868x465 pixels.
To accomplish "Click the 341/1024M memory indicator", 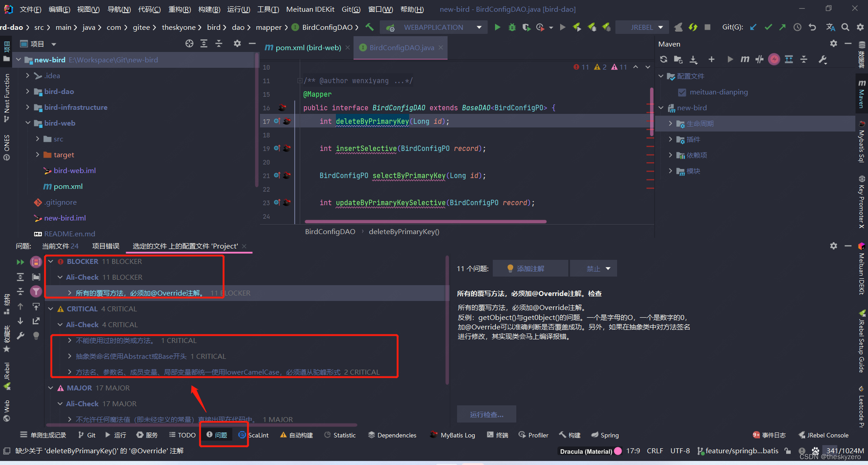I will 845,451.
